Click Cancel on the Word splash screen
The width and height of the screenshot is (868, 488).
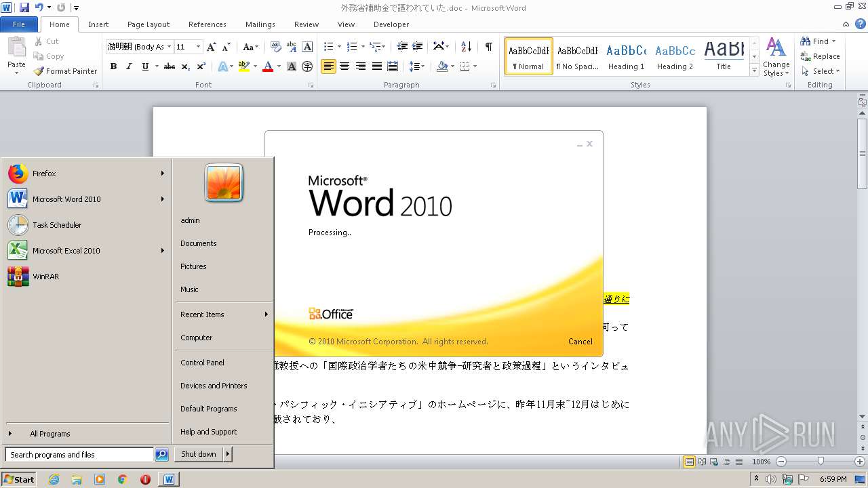click(x=580, y=342)
